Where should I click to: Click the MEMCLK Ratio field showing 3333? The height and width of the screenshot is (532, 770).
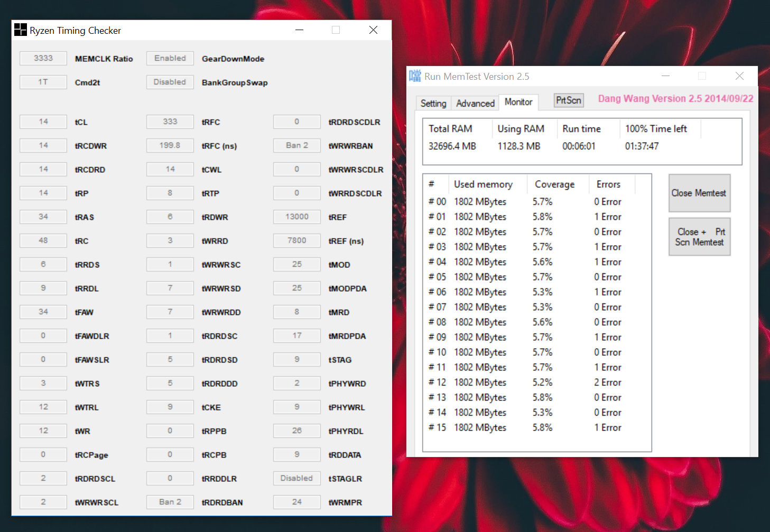pyautogui.click(x=43, y=58)
